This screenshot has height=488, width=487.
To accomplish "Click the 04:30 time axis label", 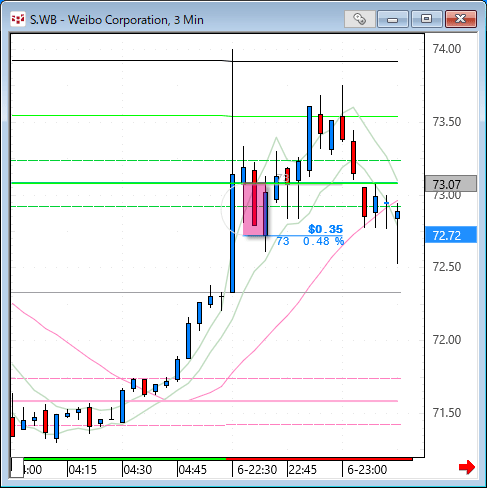I will pyautogui.click(x=138, y=470).
